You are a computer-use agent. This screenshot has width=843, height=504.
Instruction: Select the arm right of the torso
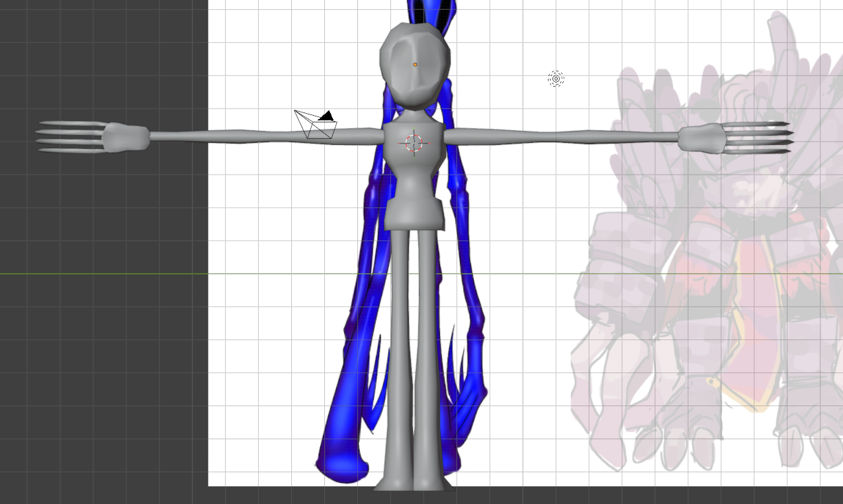pos(562,137)
